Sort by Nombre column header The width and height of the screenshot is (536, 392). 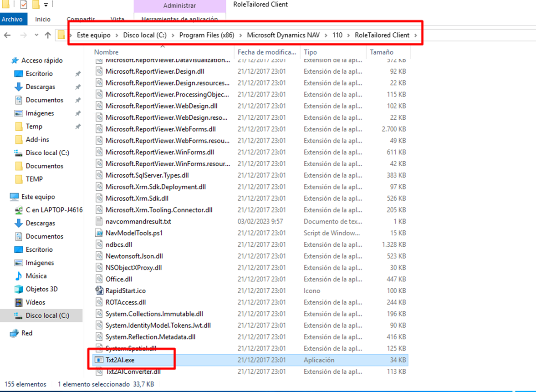(x=106, y=52)
